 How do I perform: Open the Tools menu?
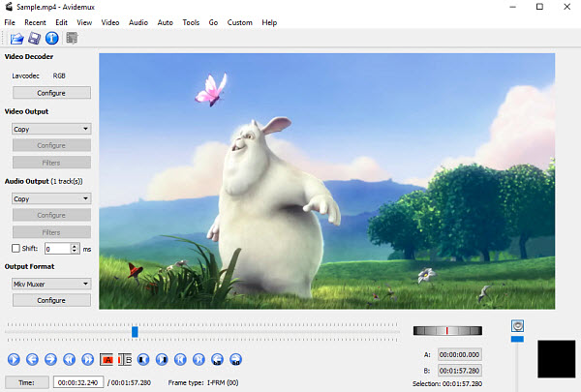click(191, 22)
